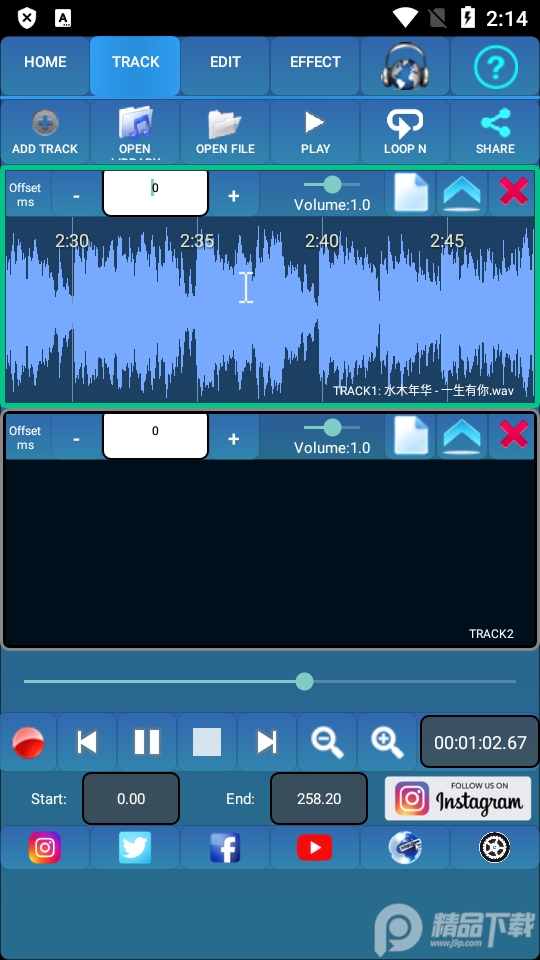
Task: Decrease Track 1 offset with minus
Action: coord(77,194)
